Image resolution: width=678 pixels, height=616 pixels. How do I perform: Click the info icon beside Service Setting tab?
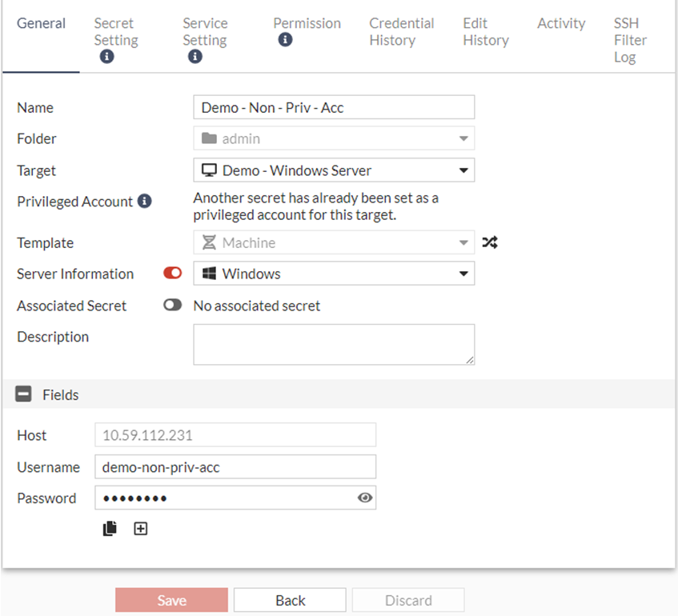[x=195, y=57]
